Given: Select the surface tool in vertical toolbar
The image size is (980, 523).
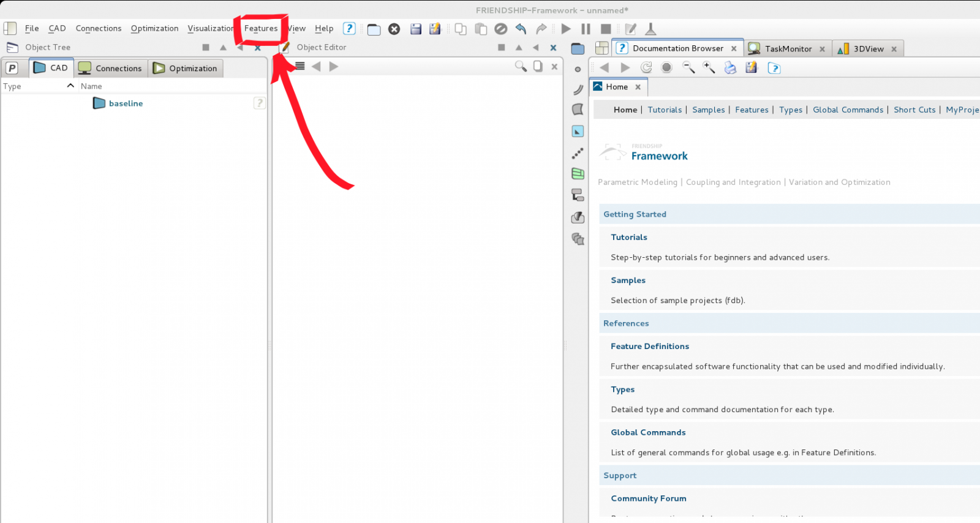Looking at the screenshot, I should click(x=578, y=110).
